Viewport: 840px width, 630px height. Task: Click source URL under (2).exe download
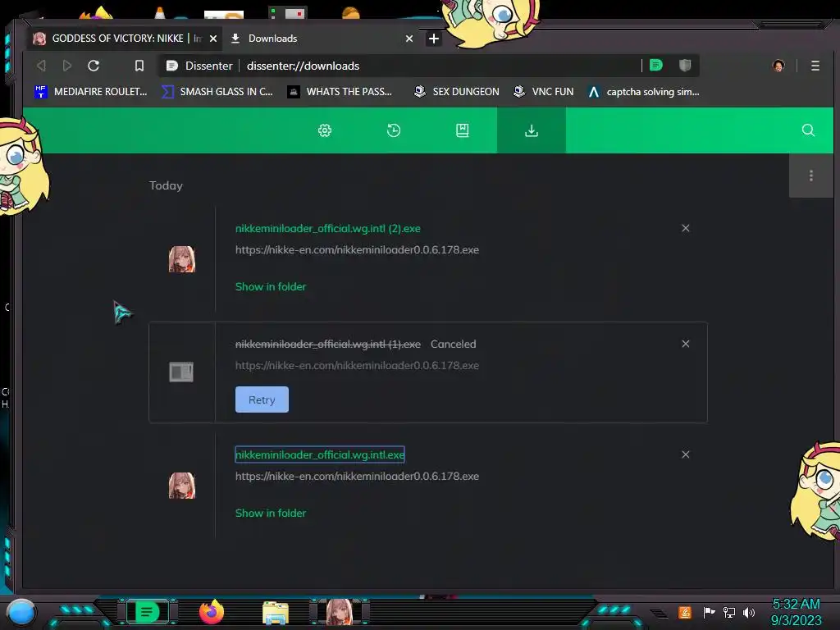358,249
